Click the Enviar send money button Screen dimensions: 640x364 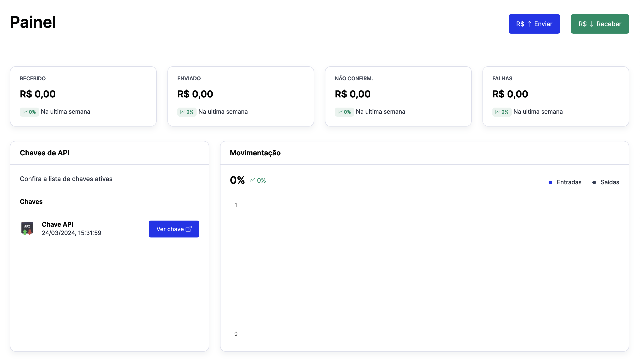tap(534, 24)
